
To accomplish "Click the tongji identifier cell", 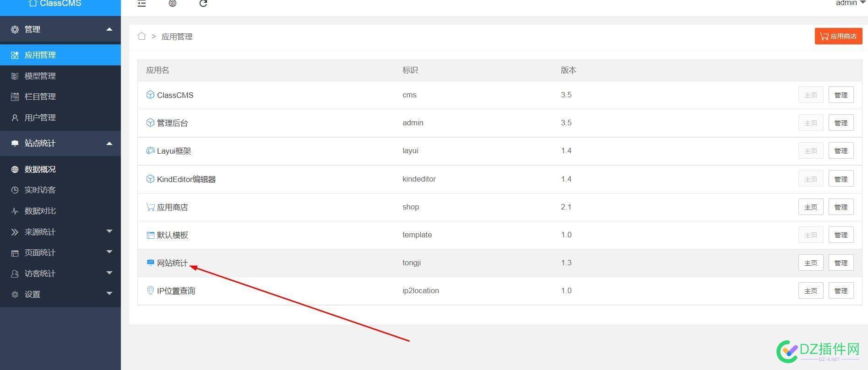I will point(412,263).
